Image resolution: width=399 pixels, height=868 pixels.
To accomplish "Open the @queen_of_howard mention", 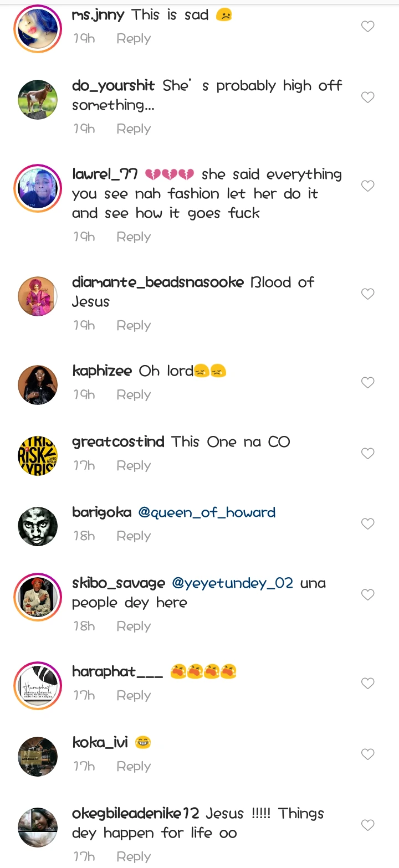I will click(x=207, y=512).
